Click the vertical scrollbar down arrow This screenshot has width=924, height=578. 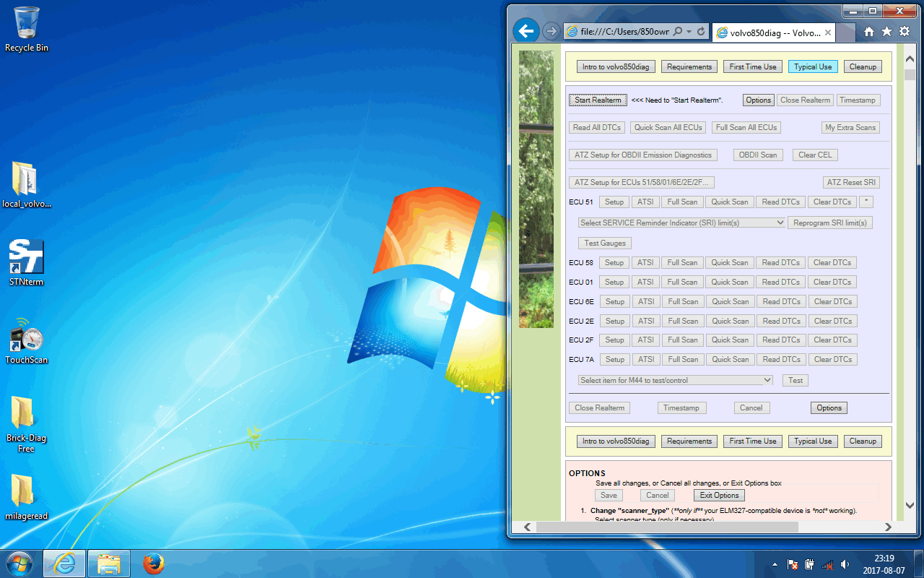910,506
